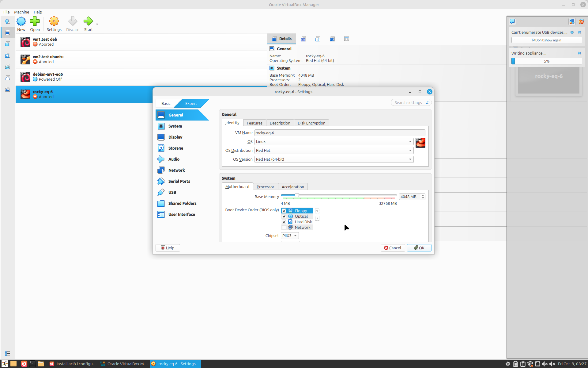Expand the Start button dropdown arrow
The width and height of the screenshot is (588, 368).
(x=97, y=24)
